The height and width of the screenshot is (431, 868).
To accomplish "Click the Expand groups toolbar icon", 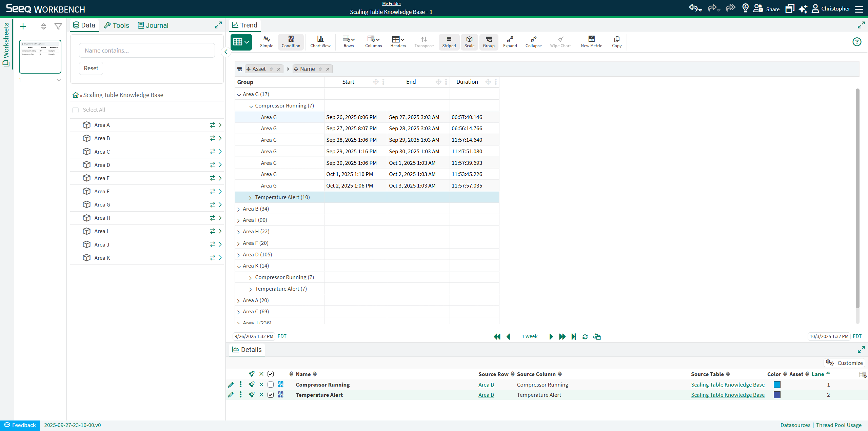I will [510, 42].
